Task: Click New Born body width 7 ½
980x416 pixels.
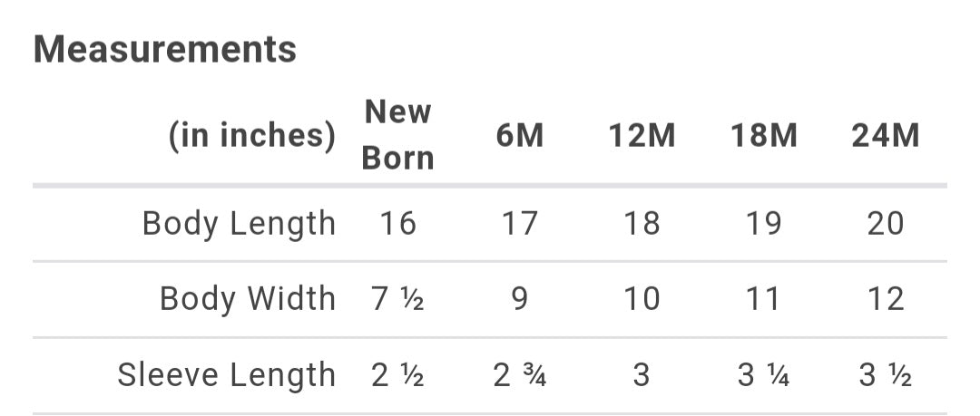Action: point(397,298)
